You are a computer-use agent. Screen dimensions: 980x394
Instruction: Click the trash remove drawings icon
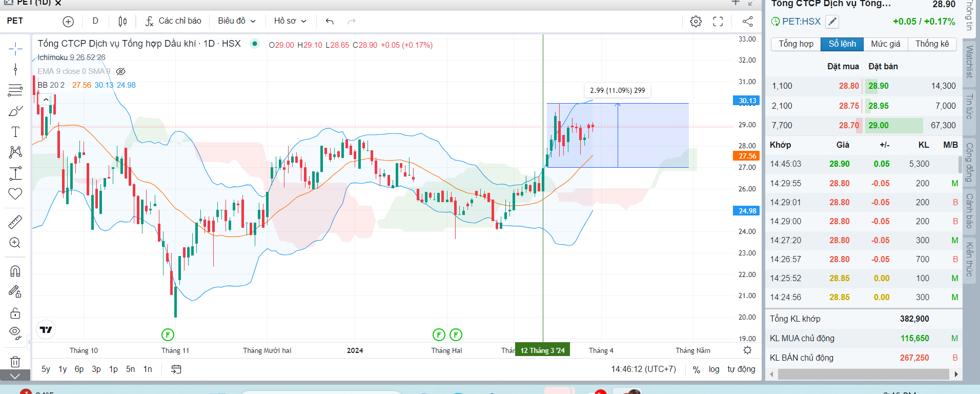coord(15,362)
